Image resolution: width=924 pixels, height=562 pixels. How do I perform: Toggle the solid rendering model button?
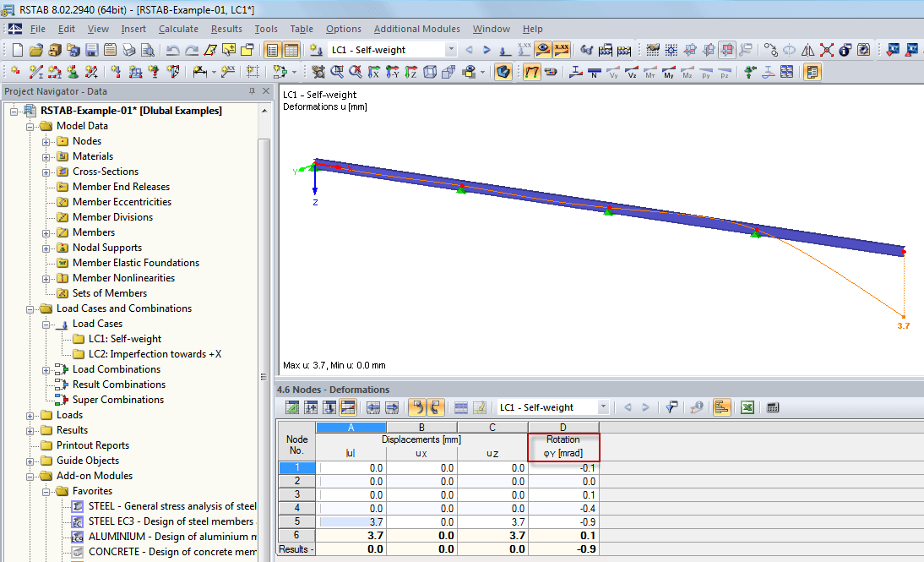click(503, 72)
